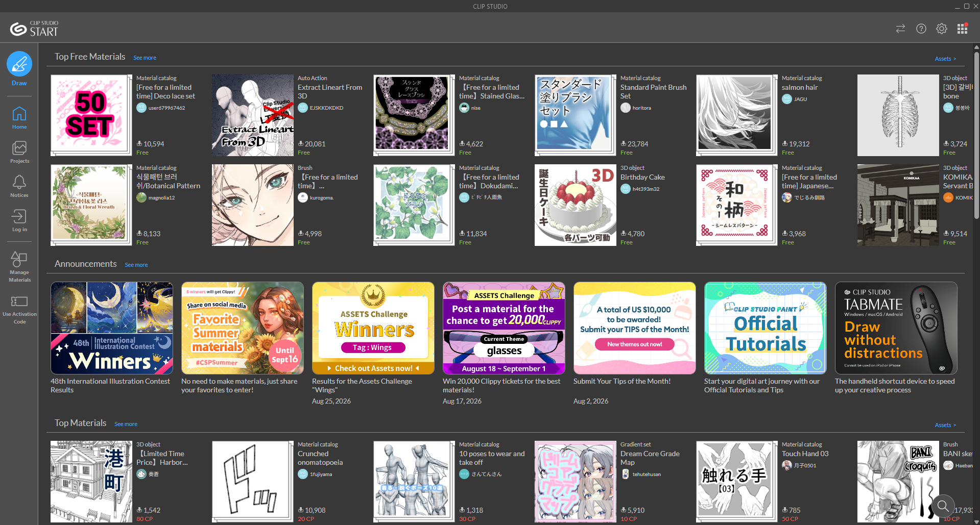980x525 pixels.
Task: Open the Touch Hand 03 title
Action: [x=805, y=454]
